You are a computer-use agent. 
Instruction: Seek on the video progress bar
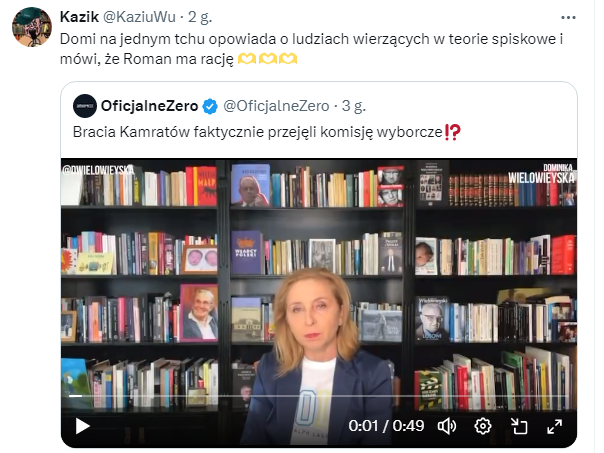[x=319, y=396]
